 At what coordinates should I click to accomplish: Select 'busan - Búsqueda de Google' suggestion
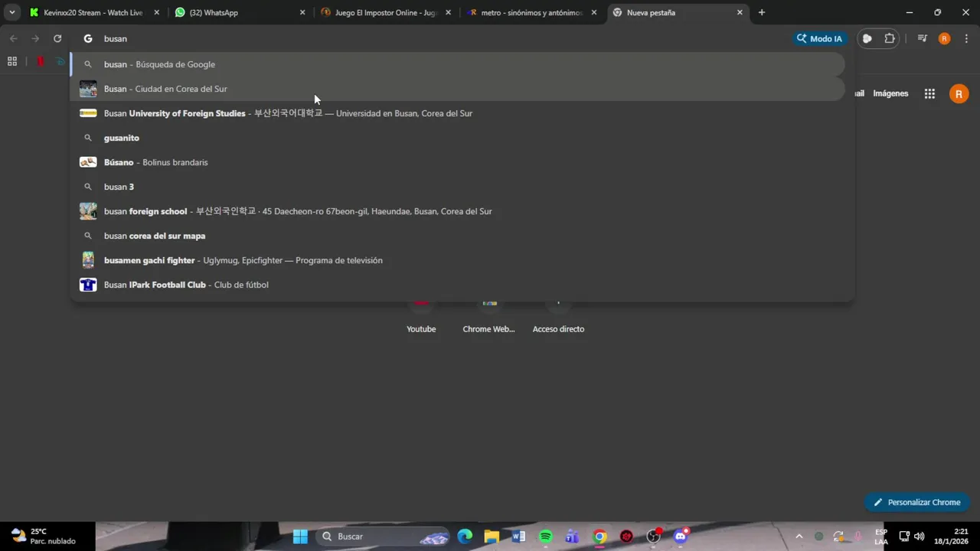[x=458, y=64]
